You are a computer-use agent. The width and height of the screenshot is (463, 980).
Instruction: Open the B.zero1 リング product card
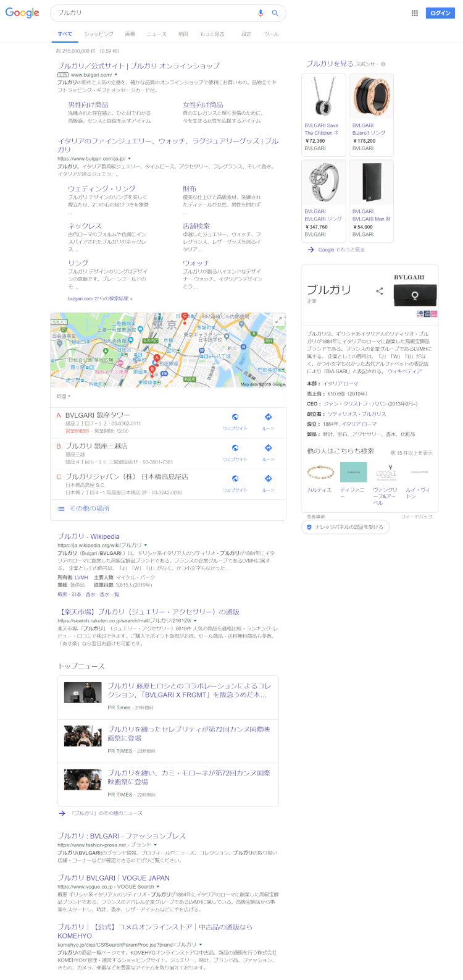point(371,115)
